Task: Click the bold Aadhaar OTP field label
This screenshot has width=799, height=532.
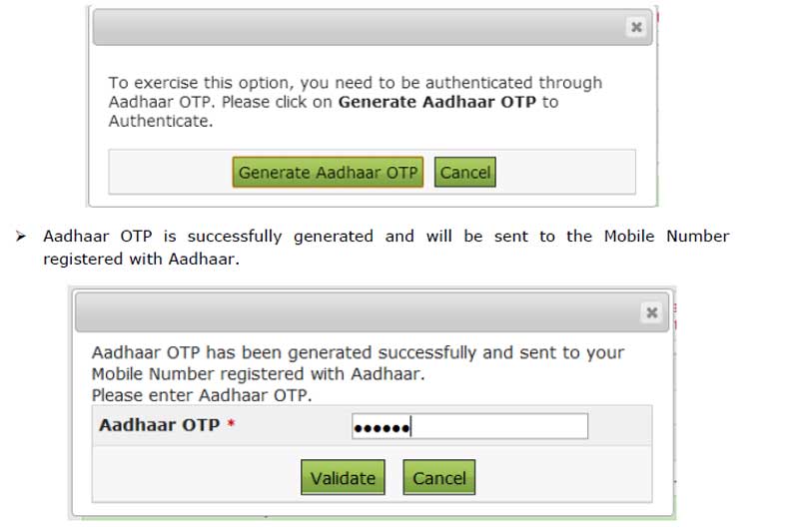Action: (x=159, y=425)
